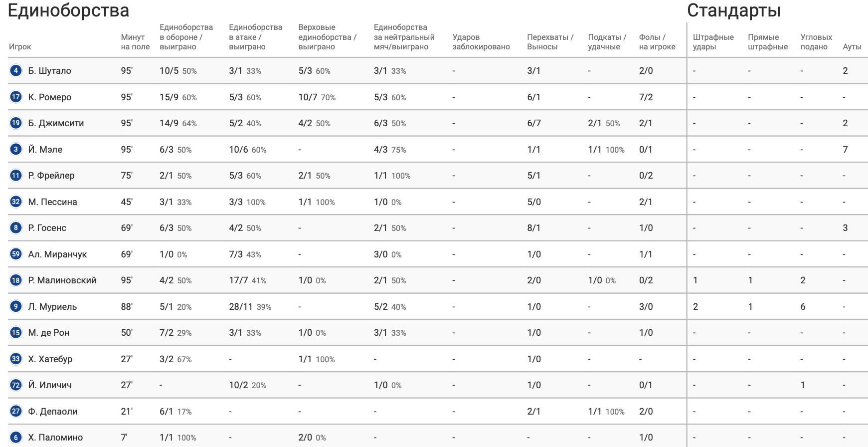The height and width of the screenshot is (447, 868).
Task: Sort by Перехваты / Выносы column header
Action: point(550,42)
